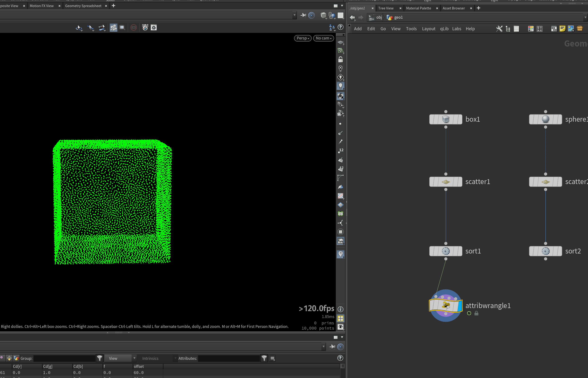Click the node shape palette icon in the network toolbar
Viewport: 588px width, 378px height.
pyautogui.click(x=539, y=29)
